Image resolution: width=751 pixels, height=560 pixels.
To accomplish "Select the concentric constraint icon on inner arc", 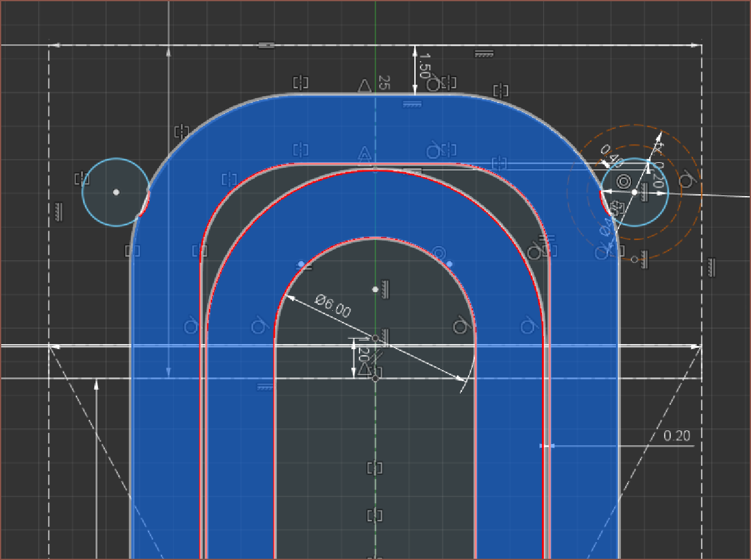I will coord(438,253).
